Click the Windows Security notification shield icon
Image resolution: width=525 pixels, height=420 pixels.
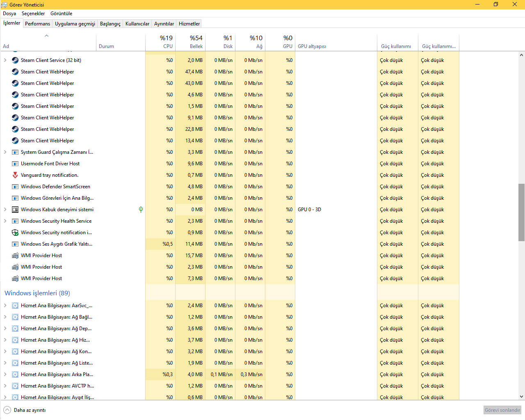click(x=15, y=233)
